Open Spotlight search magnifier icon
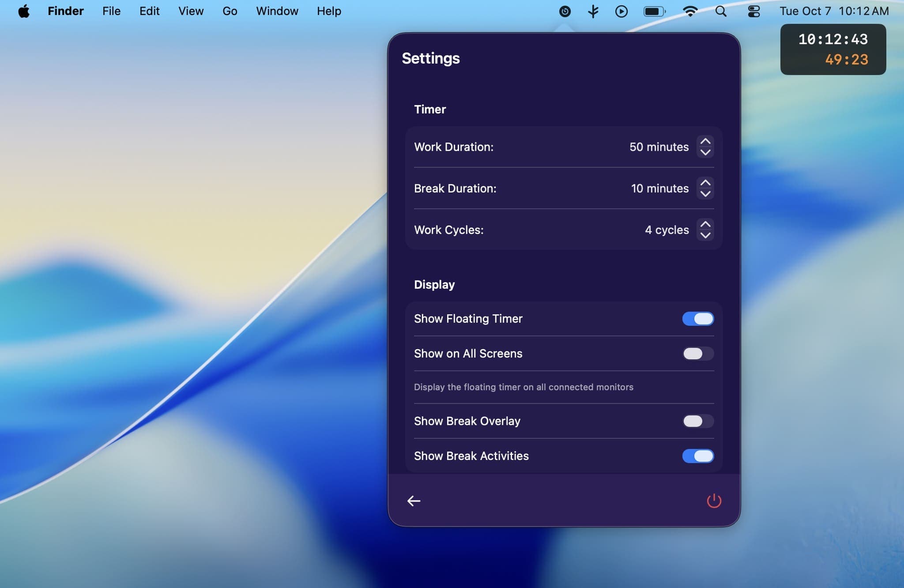 pos(721,11)
